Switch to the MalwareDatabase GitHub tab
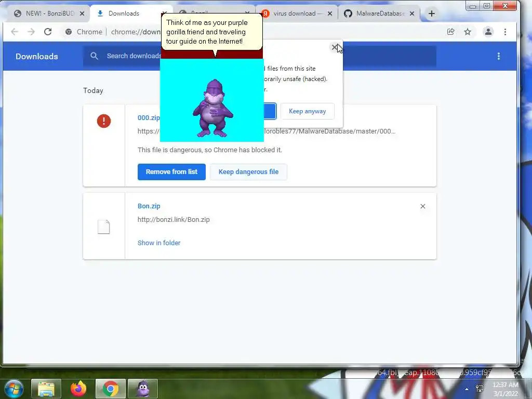Viewport: 532px width, 399px height. point(379,14)
